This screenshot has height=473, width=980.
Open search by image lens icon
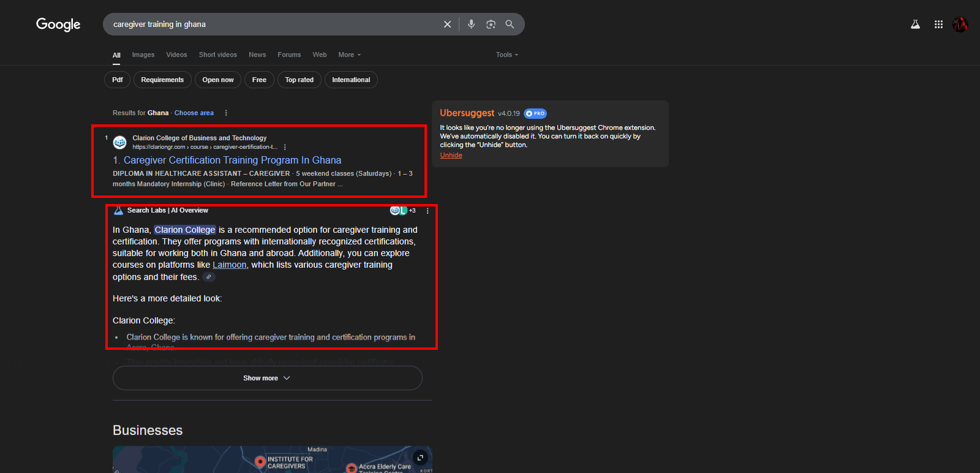click(491, 25)
